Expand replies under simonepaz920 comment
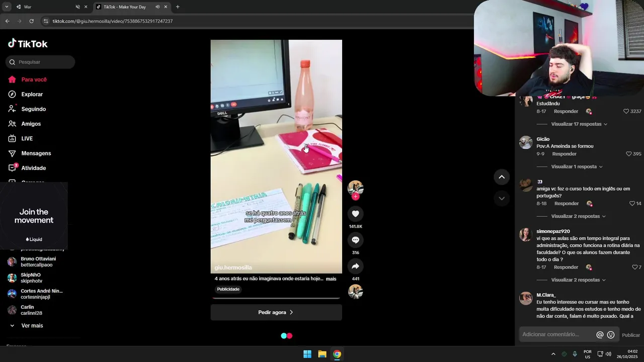The width and height of the screenshot is (644, 362). pyautogui.click(x=579, y=280)
